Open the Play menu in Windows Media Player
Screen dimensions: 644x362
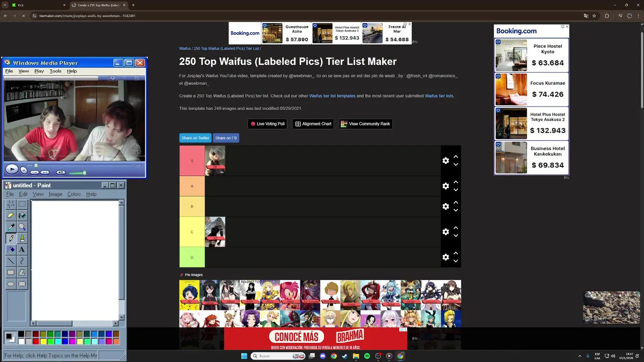(39, 71)
